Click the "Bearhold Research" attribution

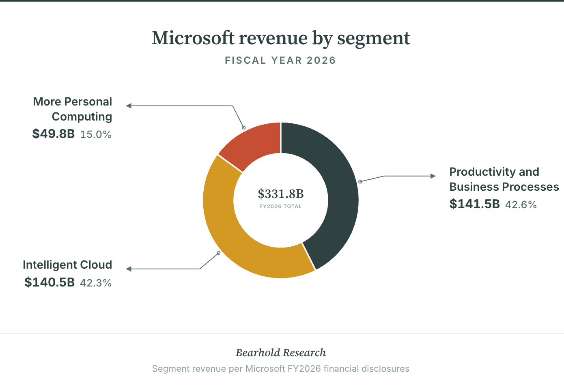coord(281,353)
